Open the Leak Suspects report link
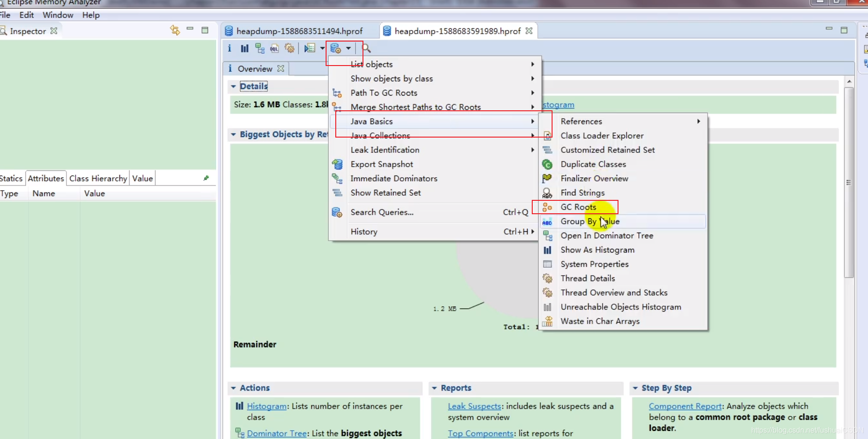The width and height of the screenshot is (868, 439). pyautogui.click(x=474, y=406)
